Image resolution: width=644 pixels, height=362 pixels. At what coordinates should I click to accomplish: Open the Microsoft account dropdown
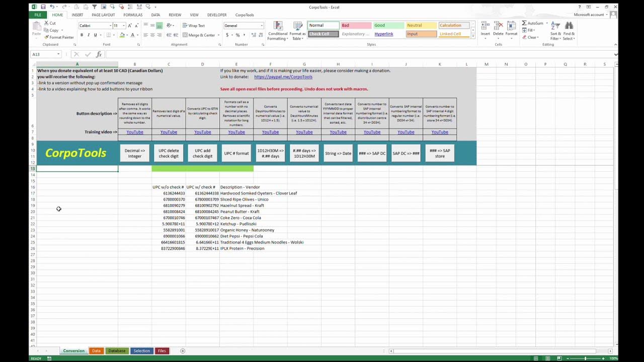[x=591, y=15]
